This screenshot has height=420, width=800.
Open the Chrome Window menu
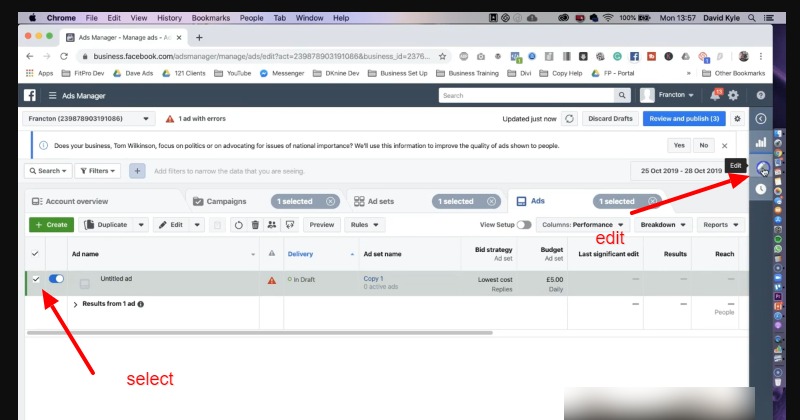(x=309, y=18)
